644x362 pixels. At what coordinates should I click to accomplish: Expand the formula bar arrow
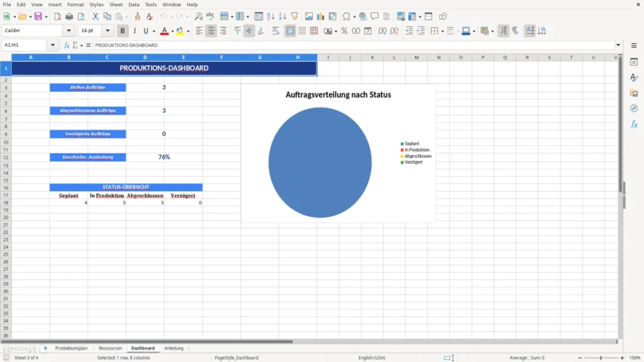pyautogui.click(x=618, y=45)
